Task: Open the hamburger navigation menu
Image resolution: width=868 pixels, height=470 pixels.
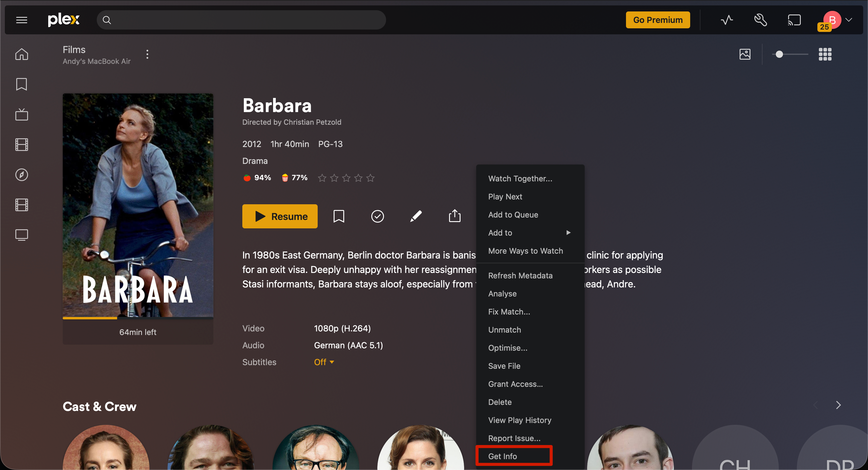Action: tap(22, 20)
